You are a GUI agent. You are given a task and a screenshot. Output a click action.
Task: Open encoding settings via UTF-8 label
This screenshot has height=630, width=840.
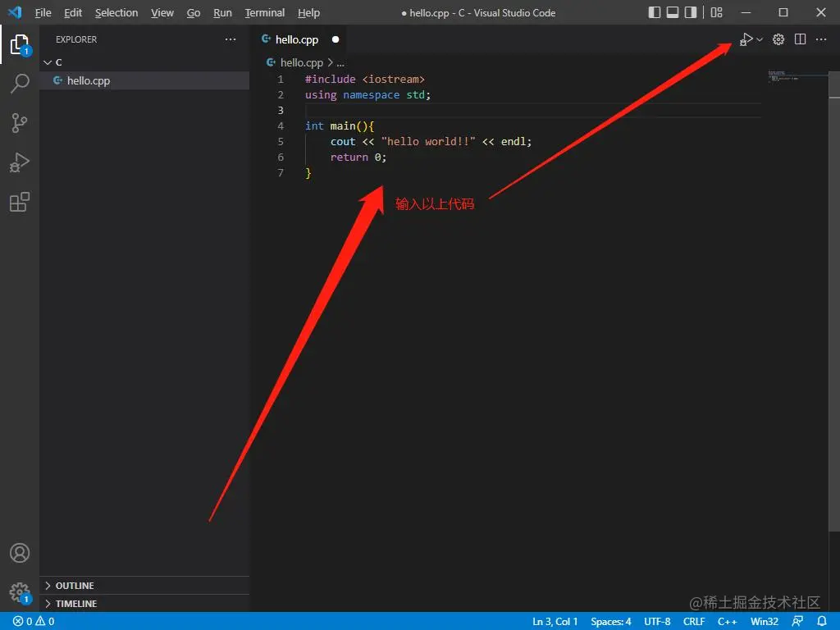tap(656, 621)
